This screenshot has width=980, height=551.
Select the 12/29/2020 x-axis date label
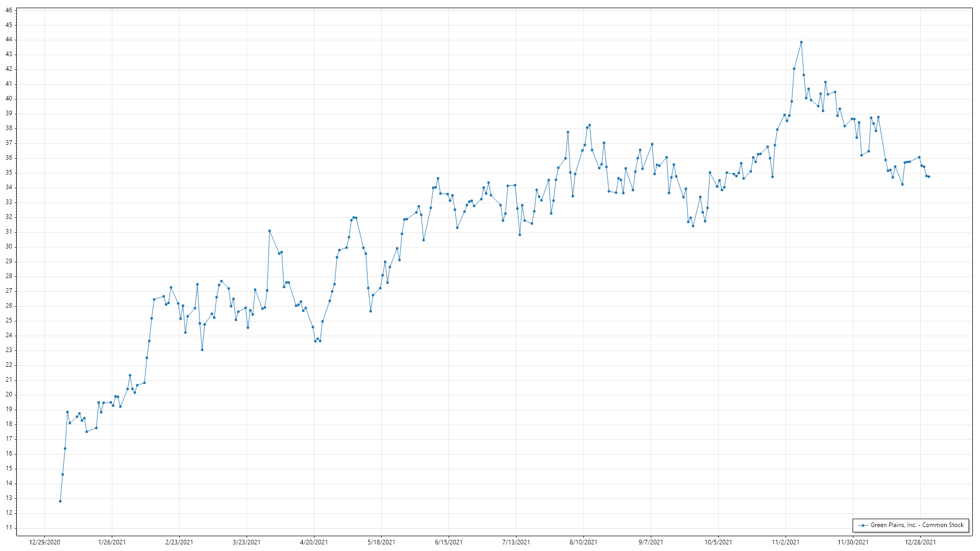[45, 542]
